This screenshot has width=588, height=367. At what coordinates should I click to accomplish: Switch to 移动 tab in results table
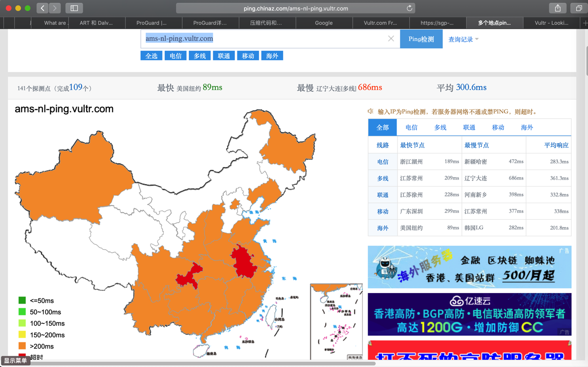[x=498, y=127]
